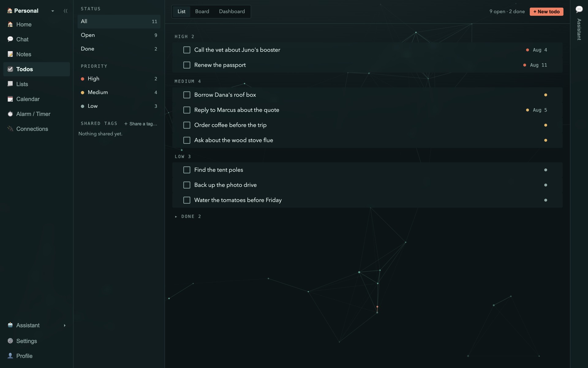Filter by High priority red dot
Viewport: 588px width, 368px height.
(x=82, y=79)
